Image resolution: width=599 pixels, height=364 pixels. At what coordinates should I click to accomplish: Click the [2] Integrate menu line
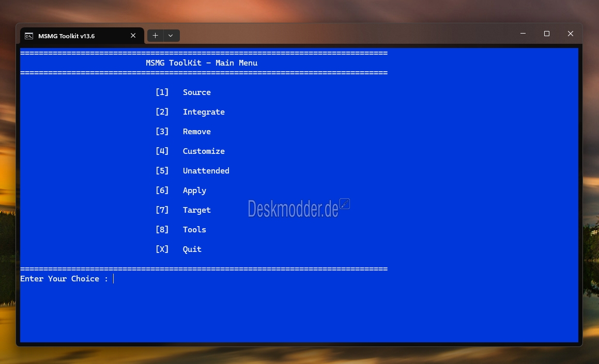coord(190,112)
